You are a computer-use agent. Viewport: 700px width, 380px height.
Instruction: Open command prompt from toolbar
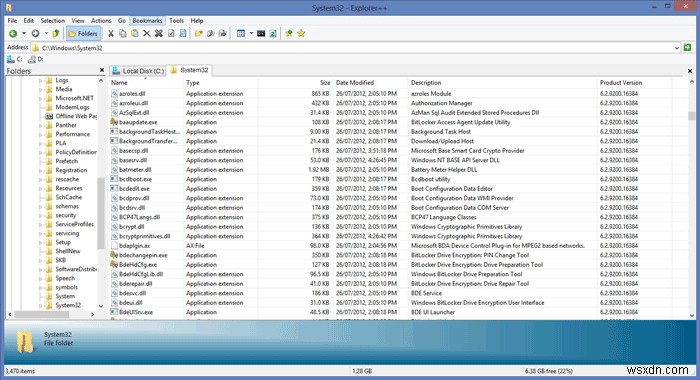click(x=261, y=33)
